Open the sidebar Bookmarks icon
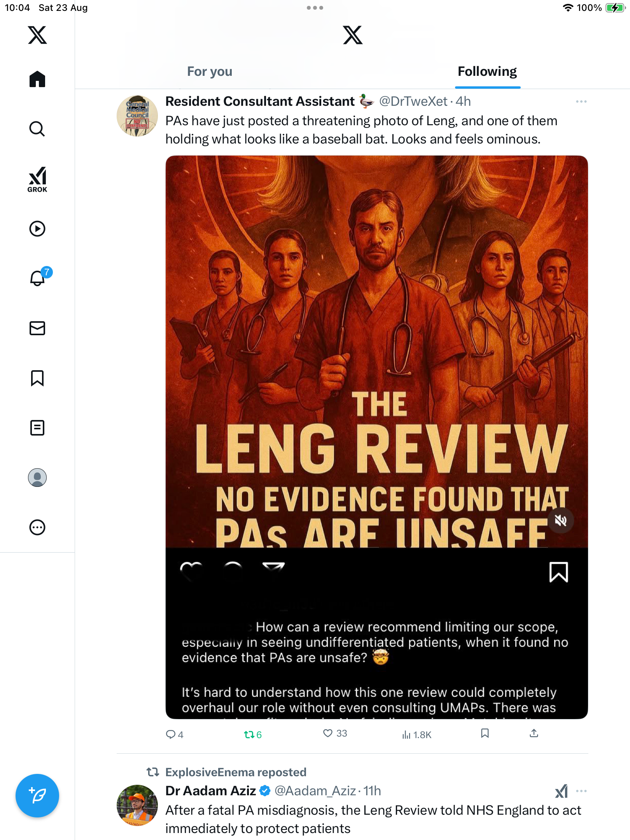Viewport: 630px width, 840px height. pos(37,378)
